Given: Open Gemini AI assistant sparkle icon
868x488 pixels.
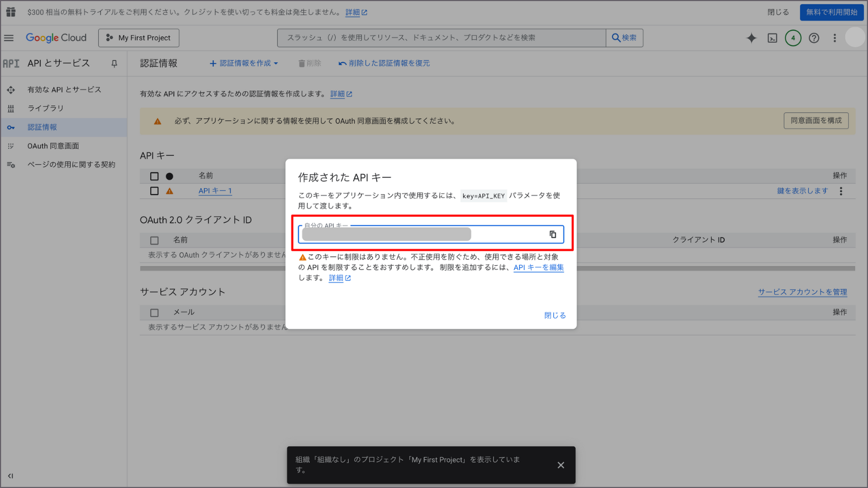Looking at the screenshot, I should (751, 38).
